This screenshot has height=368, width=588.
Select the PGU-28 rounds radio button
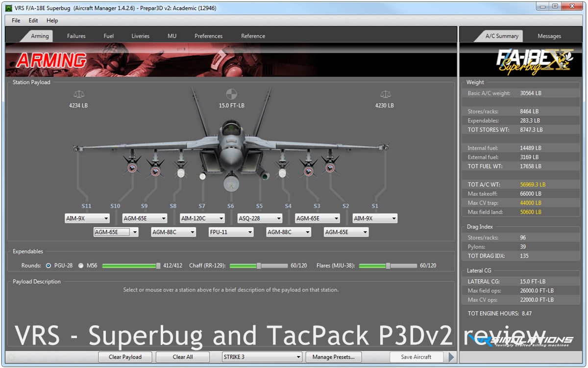49,265
